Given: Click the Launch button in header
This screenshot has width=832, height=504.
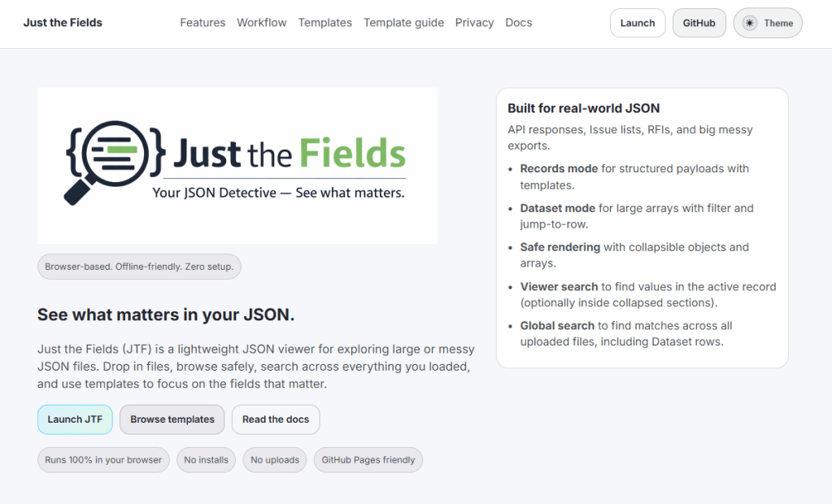Looking at the screenshot, I should (x=637, y=23).
